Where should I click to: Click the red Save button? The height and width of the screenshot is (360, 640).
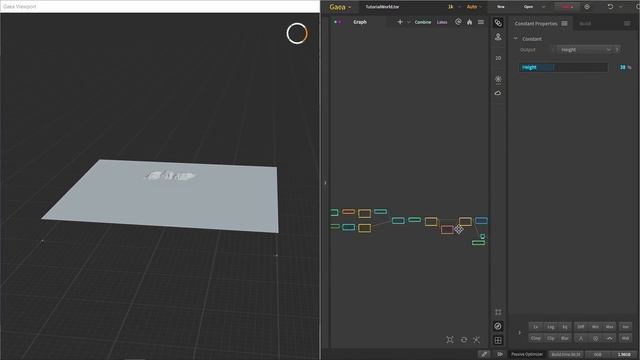(567, 7)
